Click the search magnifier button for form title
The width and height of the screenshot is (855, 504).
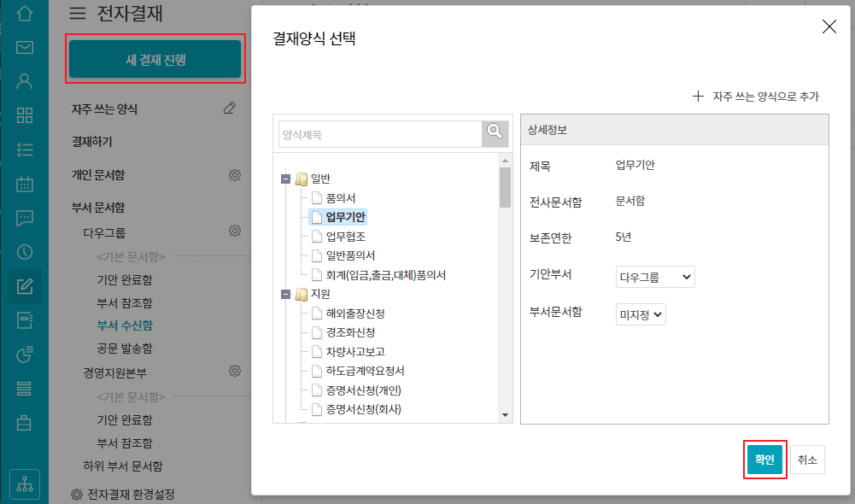(x=494, y=132)
